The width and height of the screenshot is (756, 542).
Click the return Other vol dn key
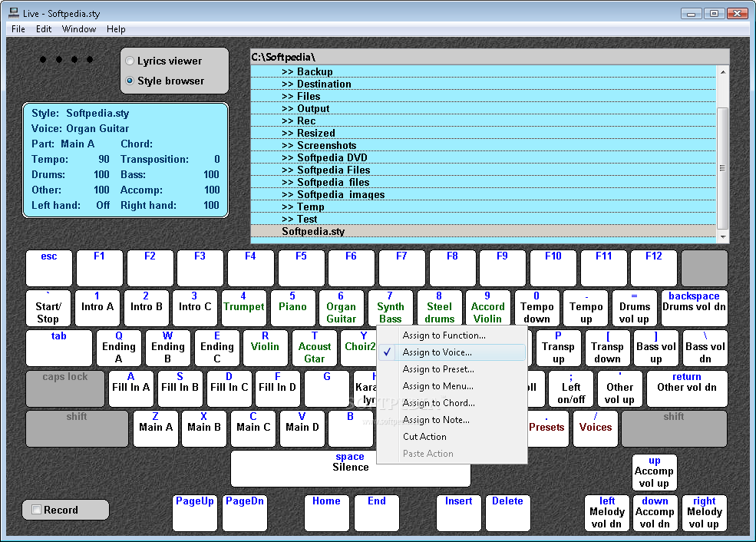[687, 388]
